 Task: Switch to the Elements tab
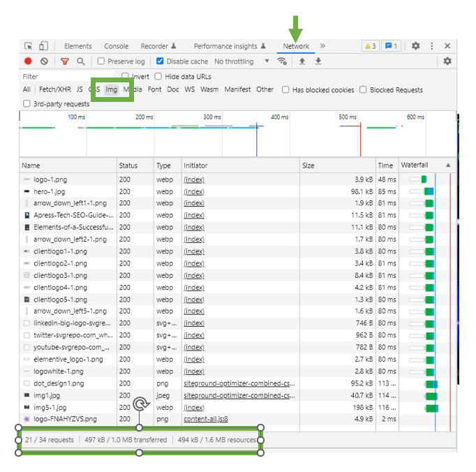coord(77,46)
